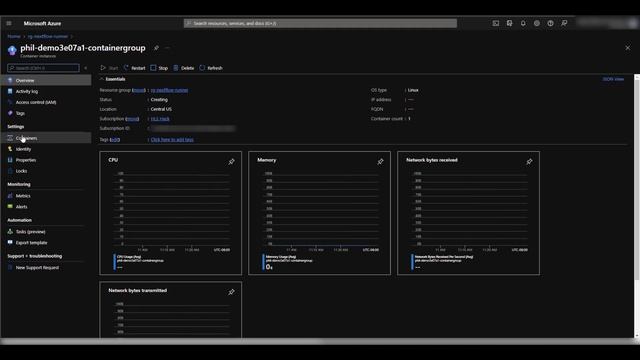Open the account profile in top right
This screenshot has height=360, width=640.
pos(607,23)
